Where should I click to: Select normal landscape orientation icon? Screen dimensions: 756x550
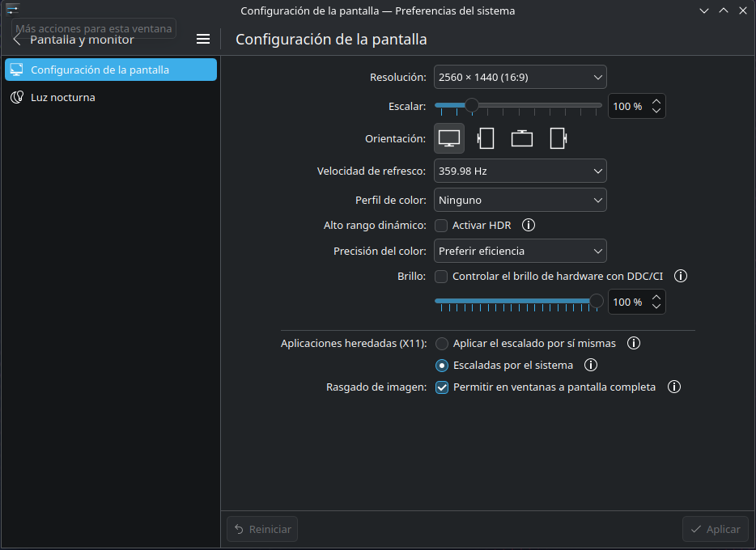click(x=449, y=138)
